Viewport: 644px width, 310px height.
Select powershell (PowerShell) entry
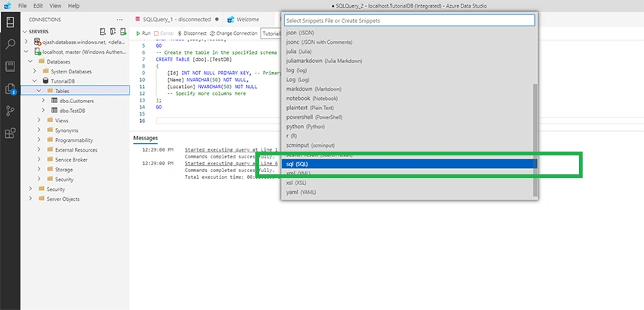(x=407, y=117)
